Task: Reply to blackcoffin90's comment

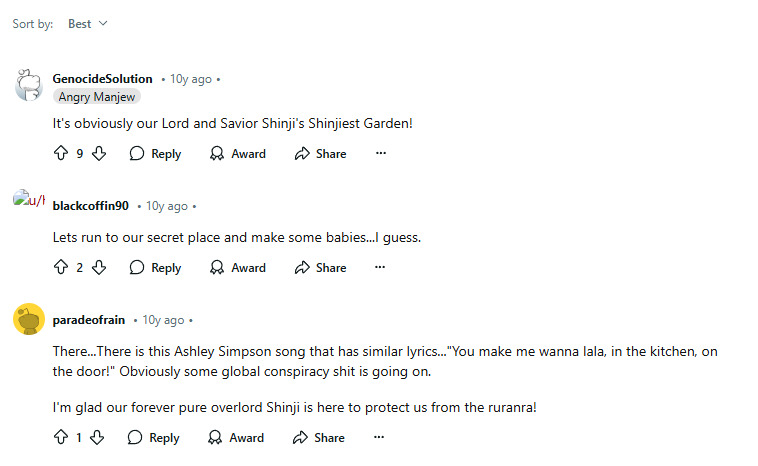Action: tap(155, 268)
